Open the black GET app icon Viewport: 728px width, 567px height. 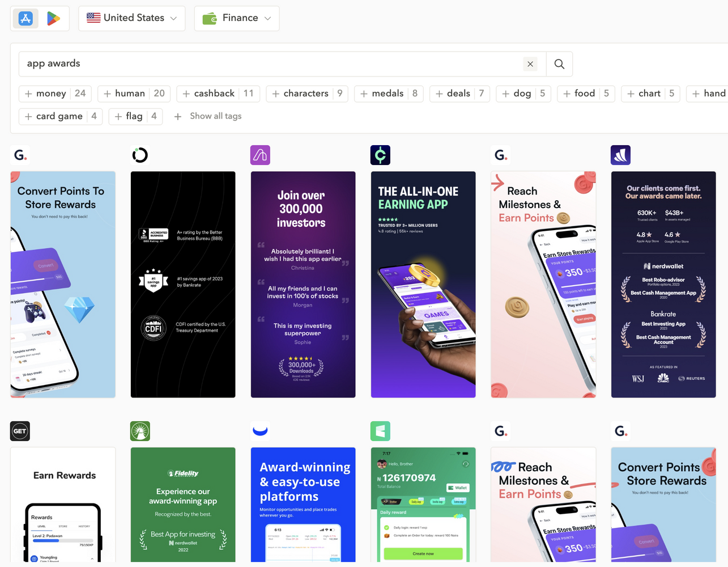coord(20,431)
